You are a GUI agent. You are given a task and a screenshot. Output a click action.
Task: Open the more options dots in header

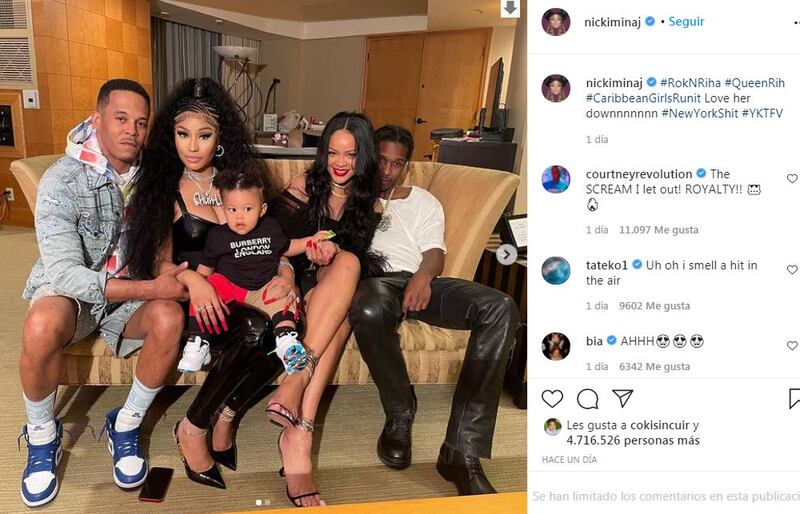coord(796,22)
